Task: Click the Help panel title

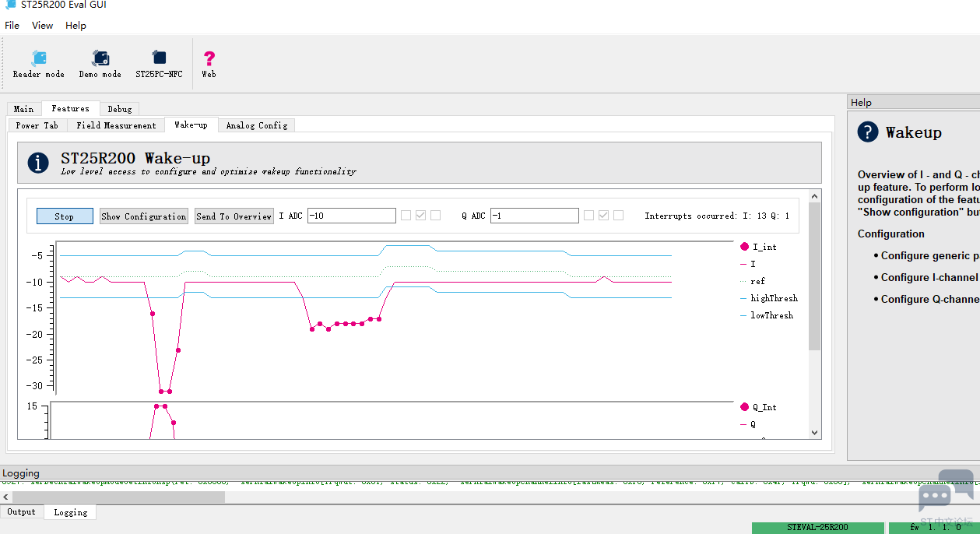Action: pos(862,103)
